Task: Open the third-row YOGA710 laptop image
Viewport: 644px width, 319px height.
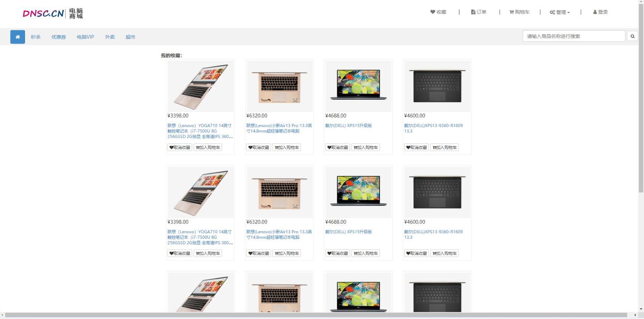Action: [200, 292]
